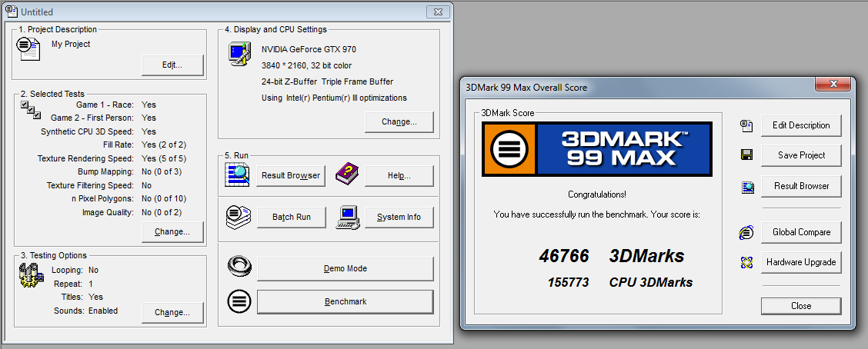Viewport: 868px width, 349px height.
Task: Open Result Browser from score dialog
Action: click(x=801, y=186)
